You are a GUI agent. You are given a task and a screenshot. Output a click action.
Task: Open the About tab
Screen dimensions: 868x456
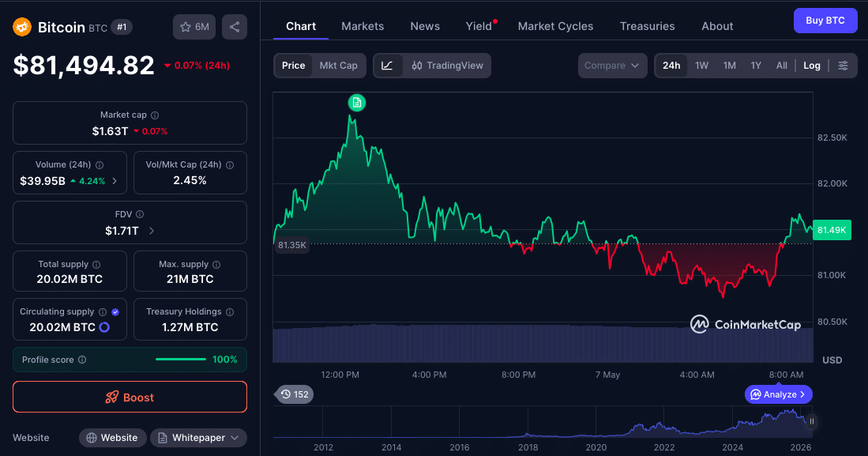(717, 26)
